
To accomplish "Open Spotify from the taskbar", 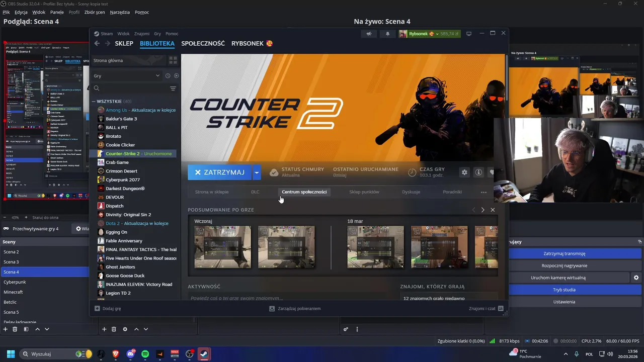I will click(145, 354).
